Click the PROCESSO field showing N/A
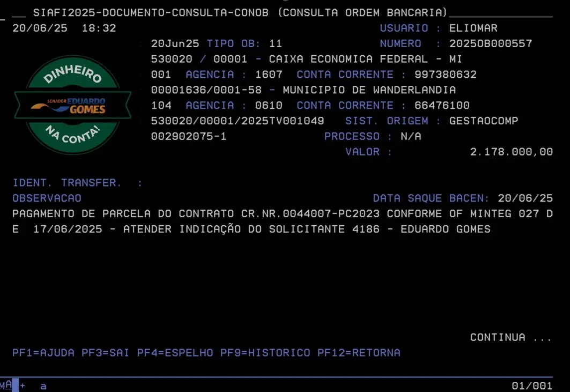570x392 pixels. [x=410, y=137]
